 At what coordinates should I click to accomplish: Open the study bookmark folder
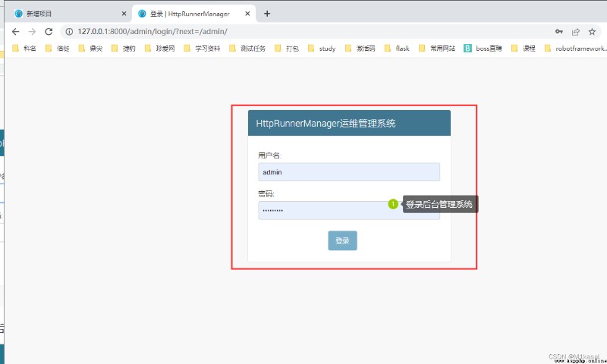[322, 49]
